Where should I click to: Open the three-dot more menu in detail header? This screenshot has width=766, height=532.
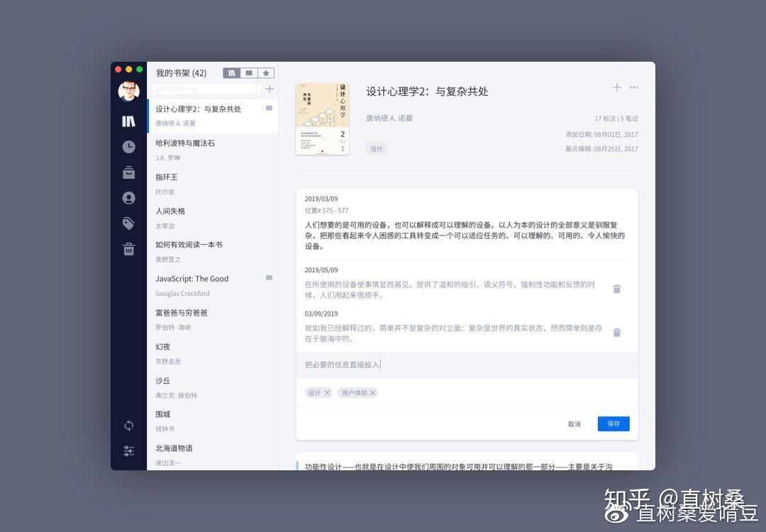pyautogui.click(x=634, y=87)
